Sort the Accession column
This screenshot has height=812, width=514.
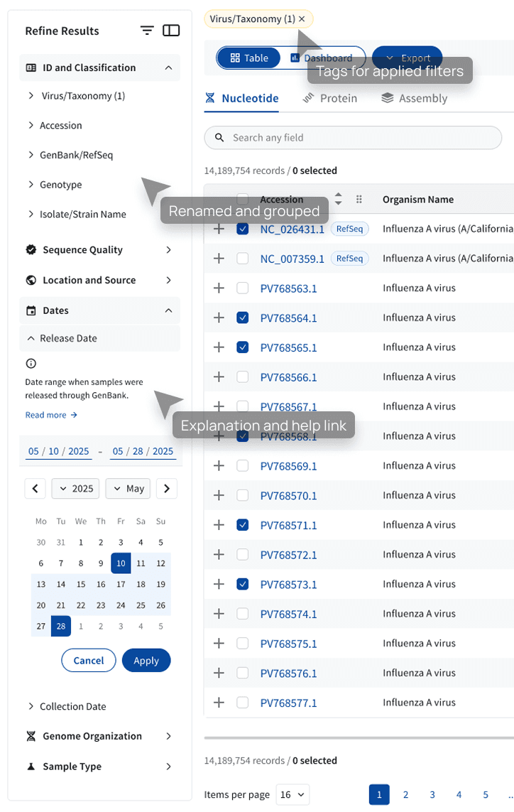pos(339,199)
